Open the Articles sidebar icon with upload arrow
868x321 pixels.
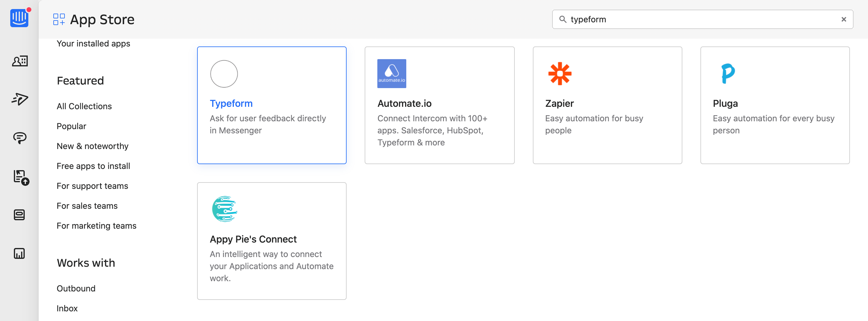(x=21, y=177)
